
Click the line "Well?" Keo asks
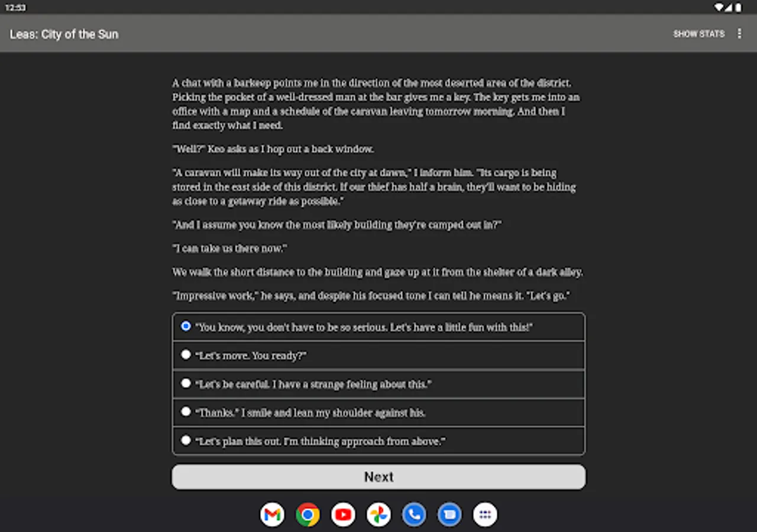273,149
